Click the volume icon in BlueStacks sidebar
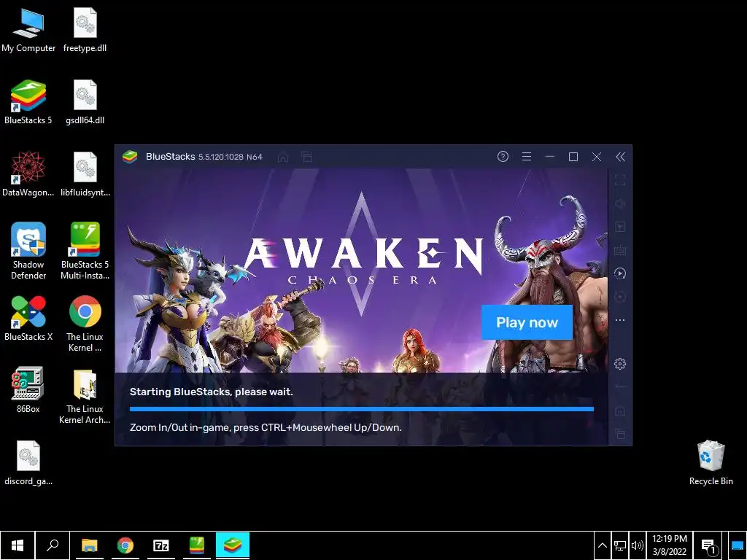 tap(620, 204)
